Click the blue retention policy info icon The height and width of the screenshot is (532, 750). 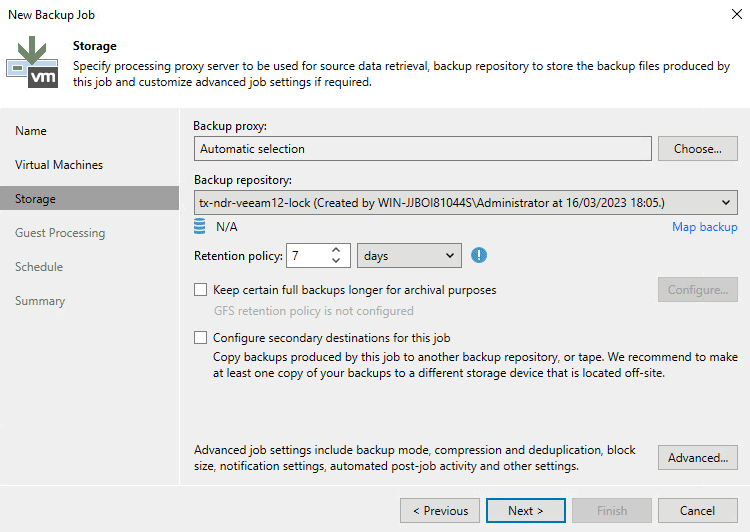tap(479, 255)
